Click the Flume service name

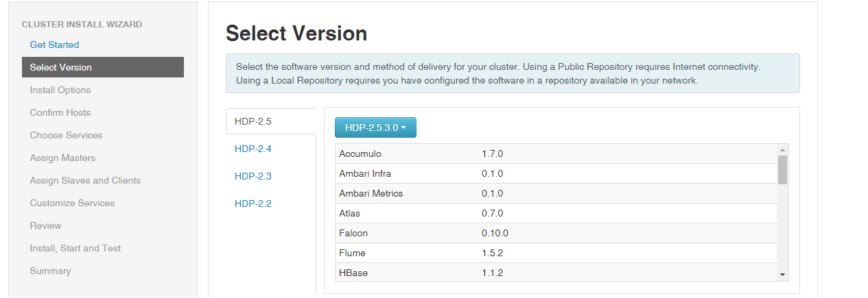[x=352, y=253]
